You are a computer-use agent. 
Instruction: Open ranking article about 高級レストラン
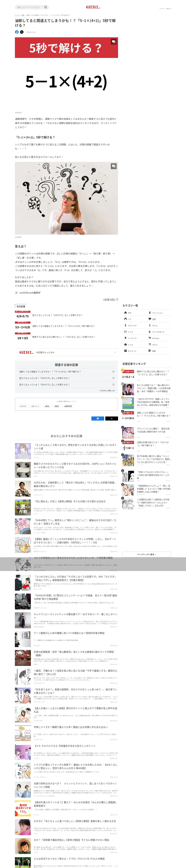tap(153, 402)
